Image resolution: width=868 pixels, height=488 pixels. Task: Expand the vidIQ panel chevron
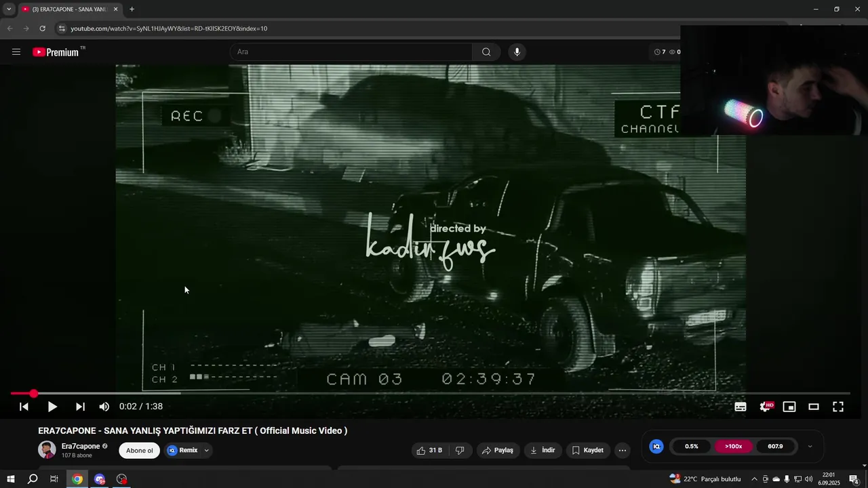coord(810,447)
